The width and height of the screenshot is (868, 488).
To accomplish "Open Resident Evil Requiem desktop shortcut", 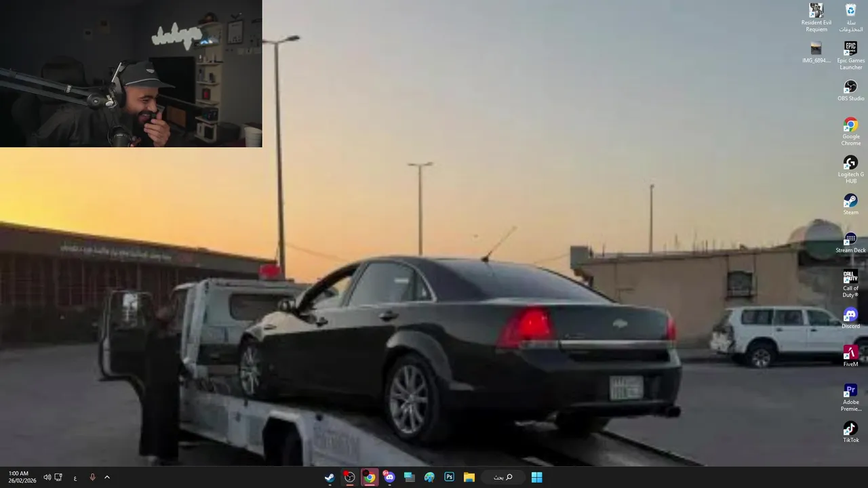I will [816, 18].
